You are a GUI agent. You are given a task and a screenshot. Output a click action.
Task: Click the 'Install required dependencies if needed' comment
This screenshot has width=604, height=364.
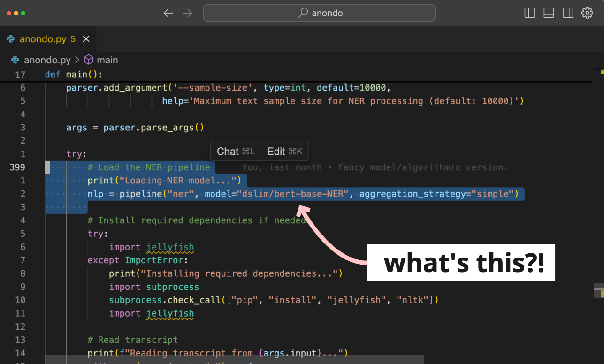(197, 220)
